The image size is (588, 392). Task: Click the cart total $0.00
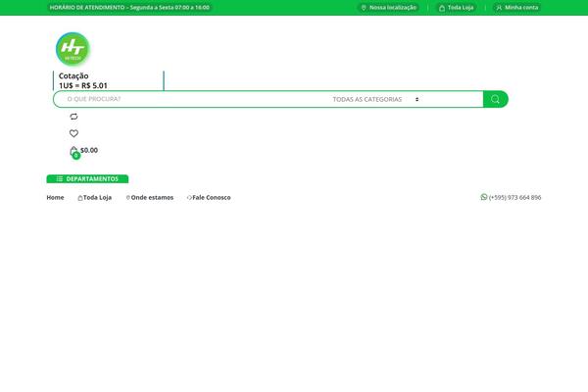(x=89, y=150)
